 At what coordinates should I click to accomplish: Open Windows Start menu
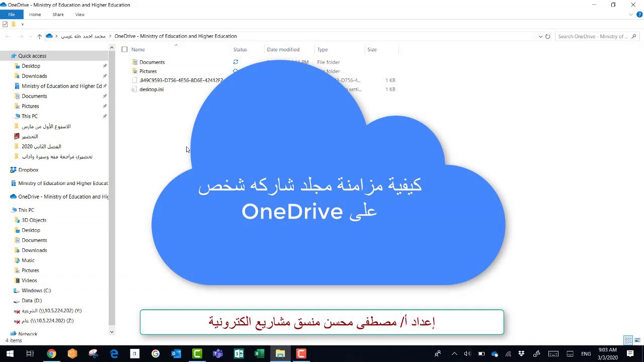tap(10, 354)
